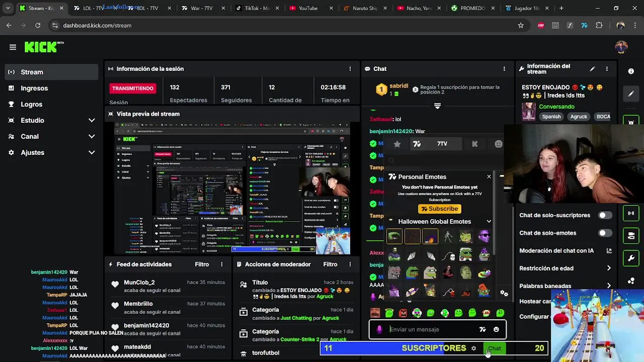644x362 pixels.
Task: Open a new browser tab
Action: click(x=561, y=8)
